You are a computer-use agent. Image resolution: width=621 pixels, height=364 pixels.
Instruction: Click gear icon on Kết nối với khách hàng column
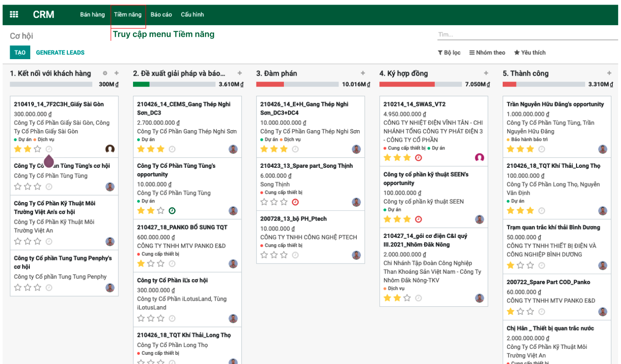105,73
